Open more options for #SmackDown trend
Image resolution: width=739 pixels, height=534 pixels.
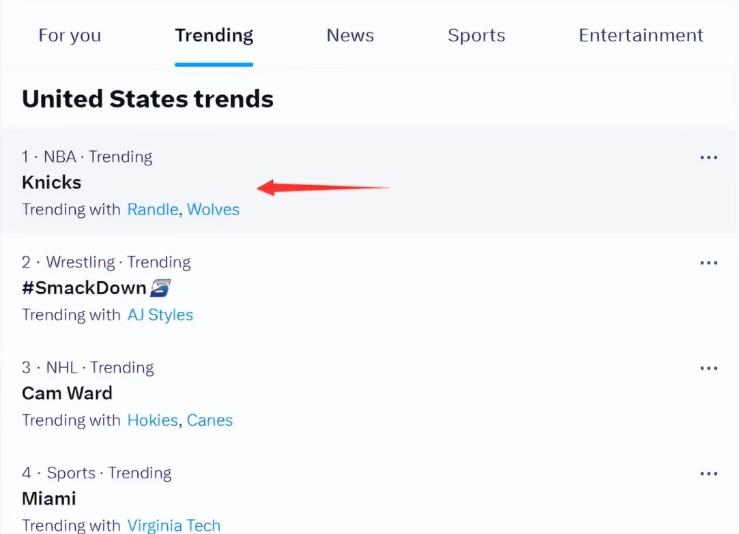(x=709, y=263)
